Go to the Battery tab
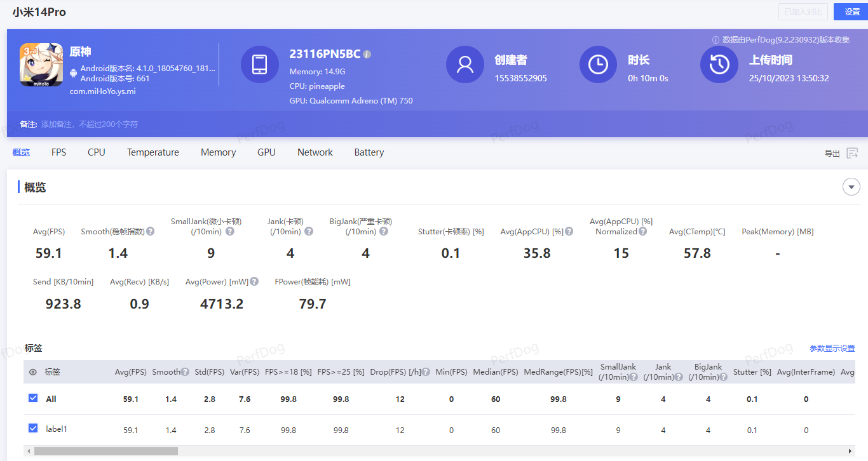The width and height of the screenshot is (868, 461). 369,152
